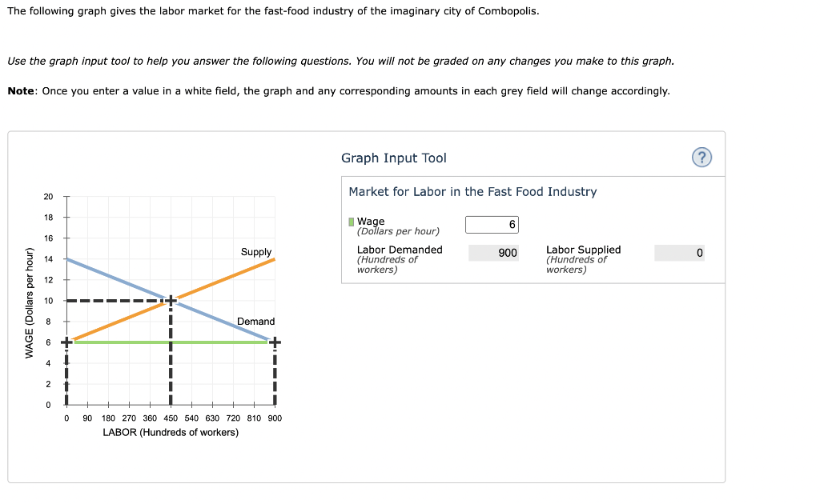
Task: Select the equilibrium point where Supply meets Demand
Action: coord(170,299)
